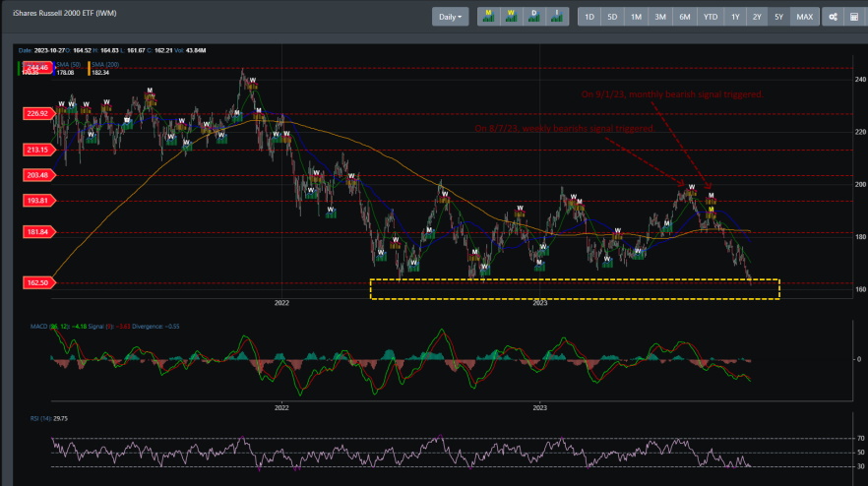Image resolution: width=868 pixels, height=486 pixels.
Task: Click the 200 price axis label
Action: click(x=860, y=184)
